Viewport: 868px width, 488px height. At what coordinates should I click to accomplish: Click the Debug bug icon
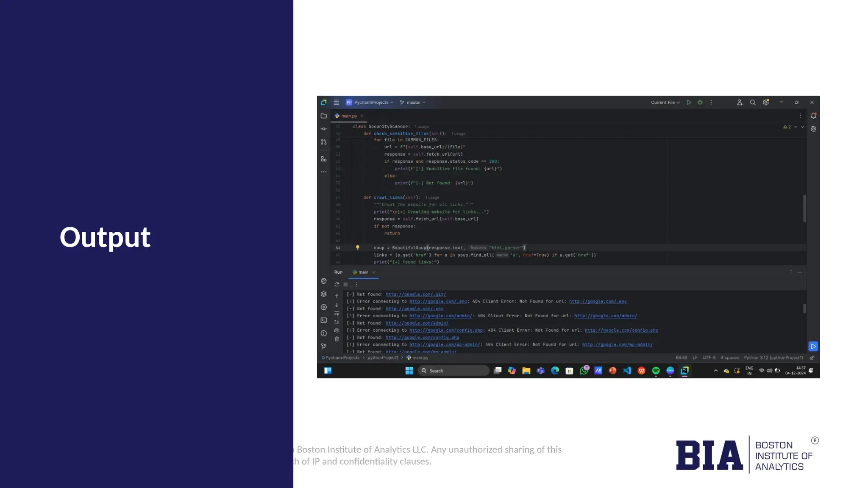(x=700, y=103)
